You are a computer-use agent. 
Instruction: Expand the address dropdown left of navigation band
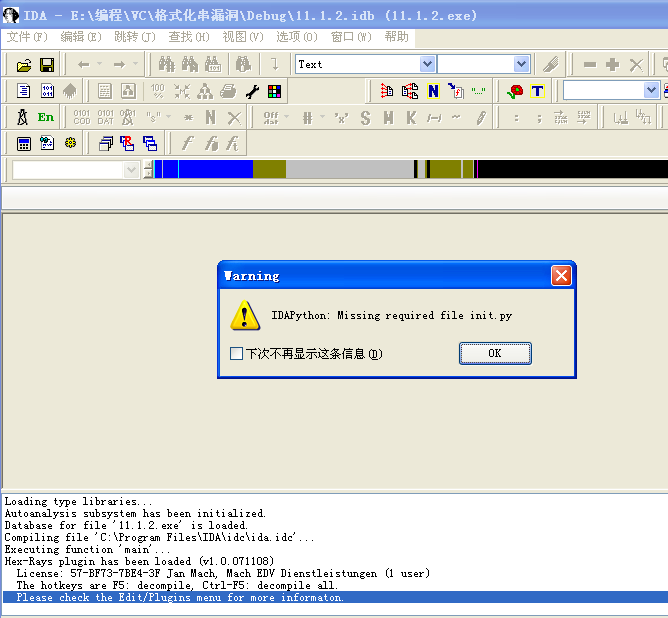tap(131, 170)
